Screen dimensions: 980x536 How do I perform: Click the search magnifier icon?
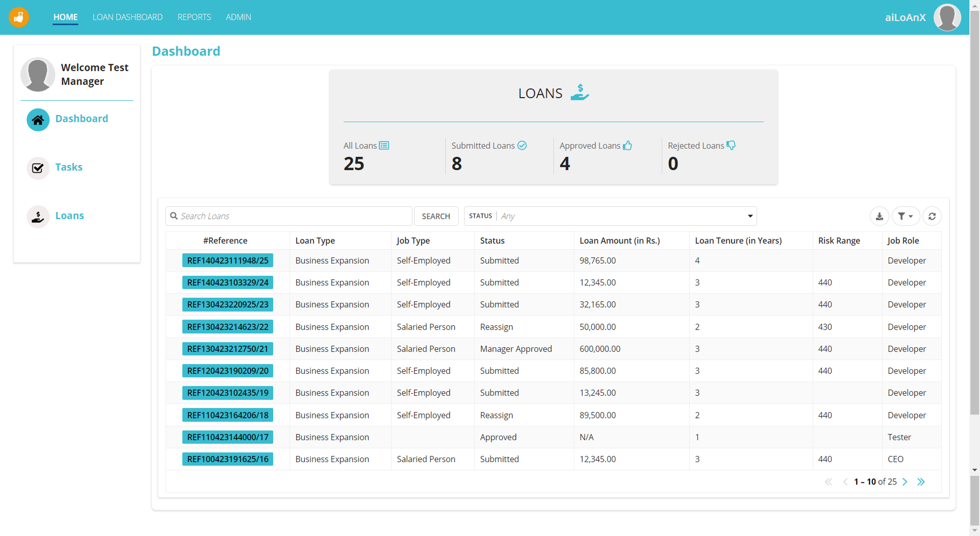click(174, 216)
